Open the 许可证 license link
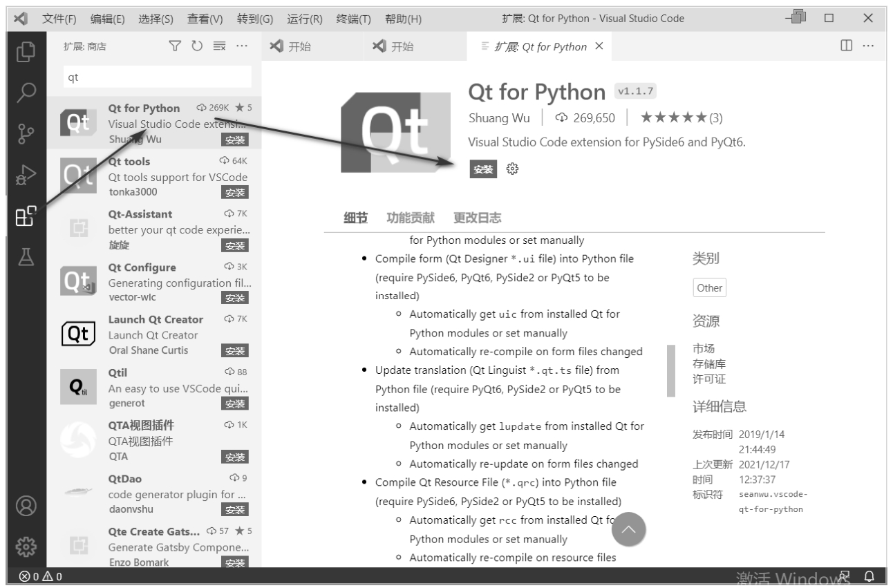This screenshot has height=588, width=893. click(x=709, y=379)
